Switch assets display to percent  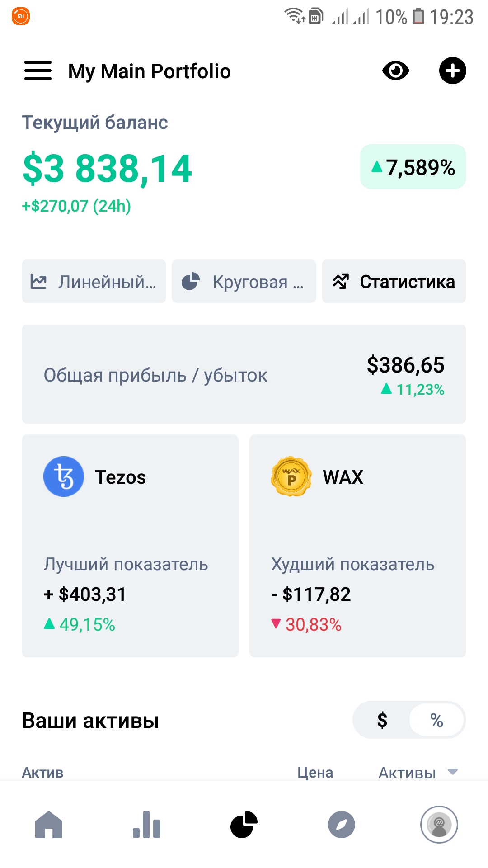coord(436,720)
